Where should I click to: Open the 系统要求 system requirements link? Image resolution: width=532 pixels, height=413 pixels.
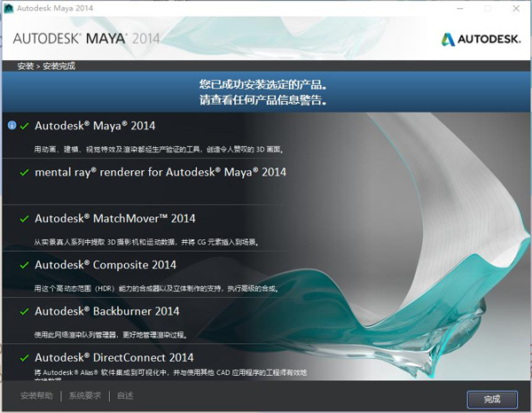85,395
